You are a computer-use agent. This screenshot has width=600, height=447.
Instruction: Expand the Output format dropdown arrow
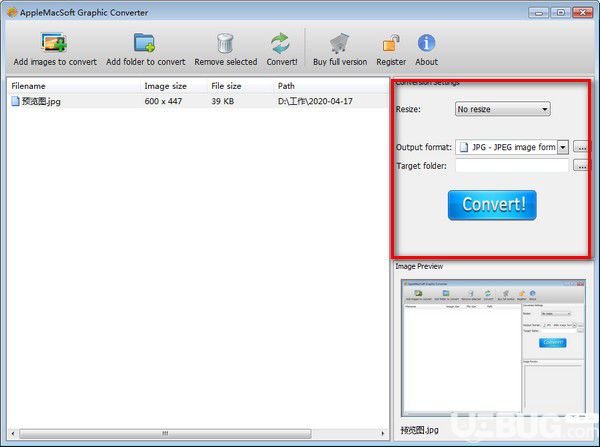[x=563, y=147]
